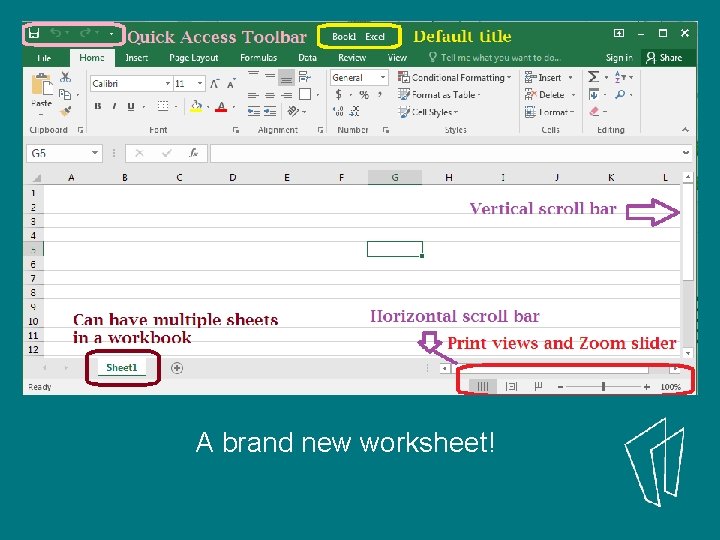
Task: Select the Sheet1 tab
Action: click(x=122, y=367)
